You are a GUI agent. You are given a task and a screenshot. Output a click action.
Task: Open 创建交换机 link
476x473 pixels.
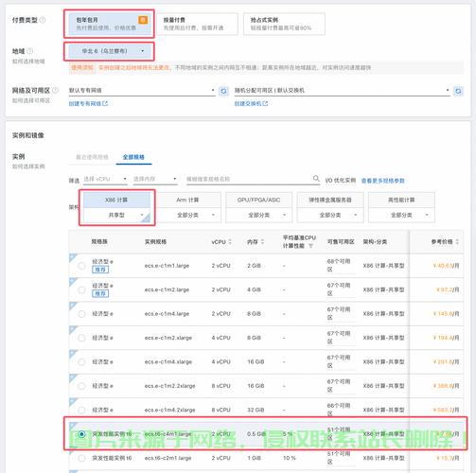click(x=251, y=104)
